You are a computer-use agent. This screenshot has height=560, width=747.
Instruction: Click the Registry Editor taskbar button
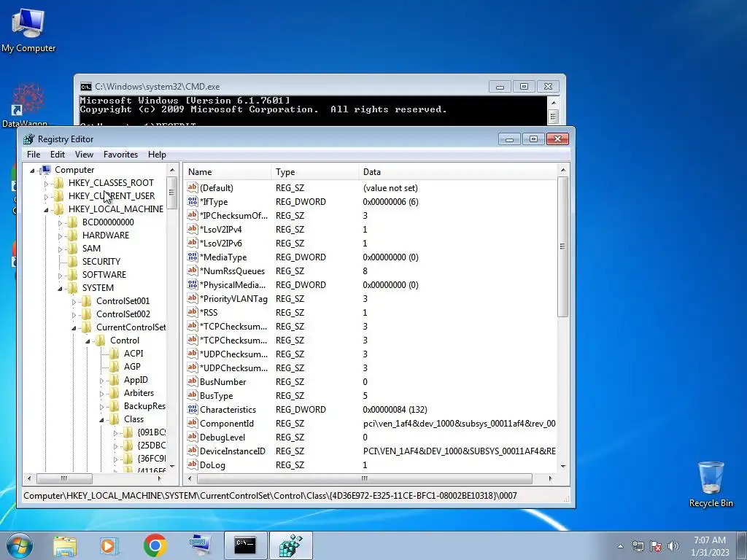click(291, 545)
